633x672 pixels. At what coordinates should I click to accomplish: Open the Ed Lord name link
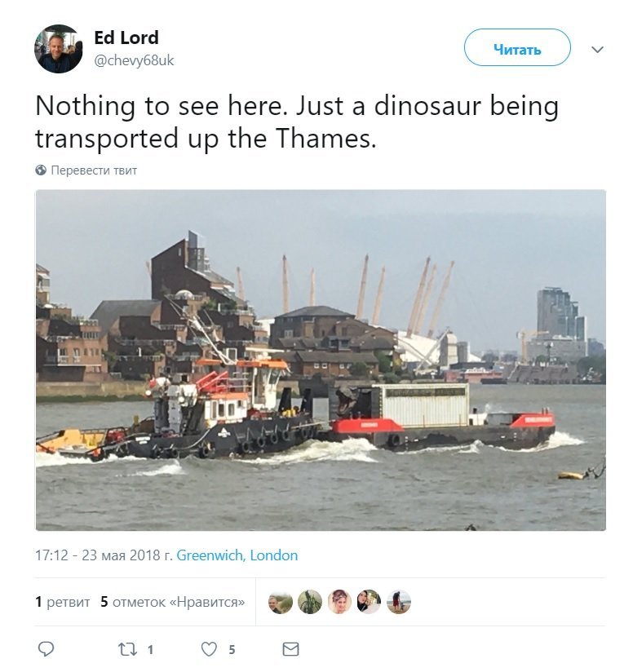tap(126, 38)
